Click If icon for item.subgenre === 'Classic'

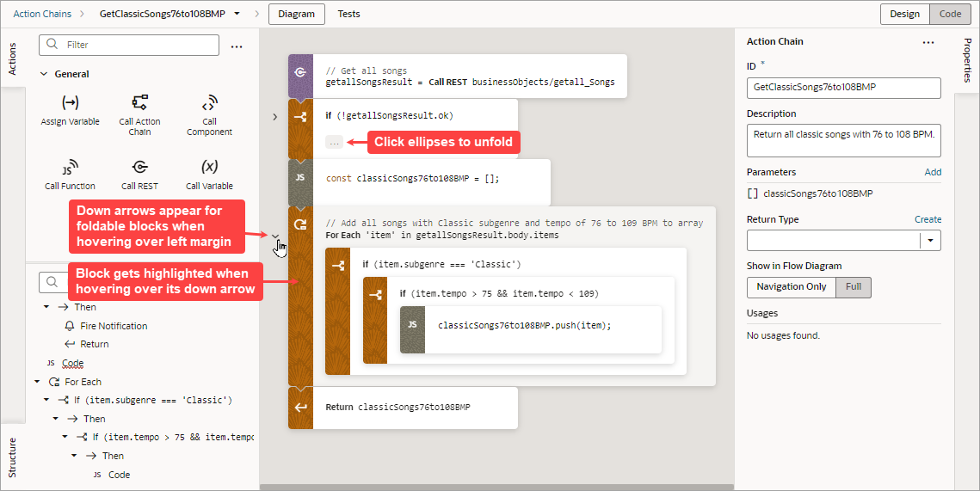[x=338, y=266]
